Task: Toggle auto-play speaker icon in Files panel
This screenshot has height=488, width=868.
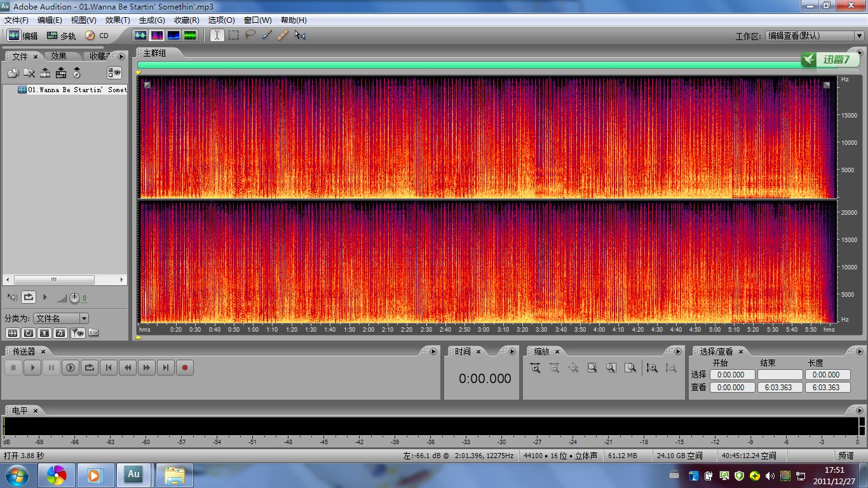Action: [x=13, y=297]
